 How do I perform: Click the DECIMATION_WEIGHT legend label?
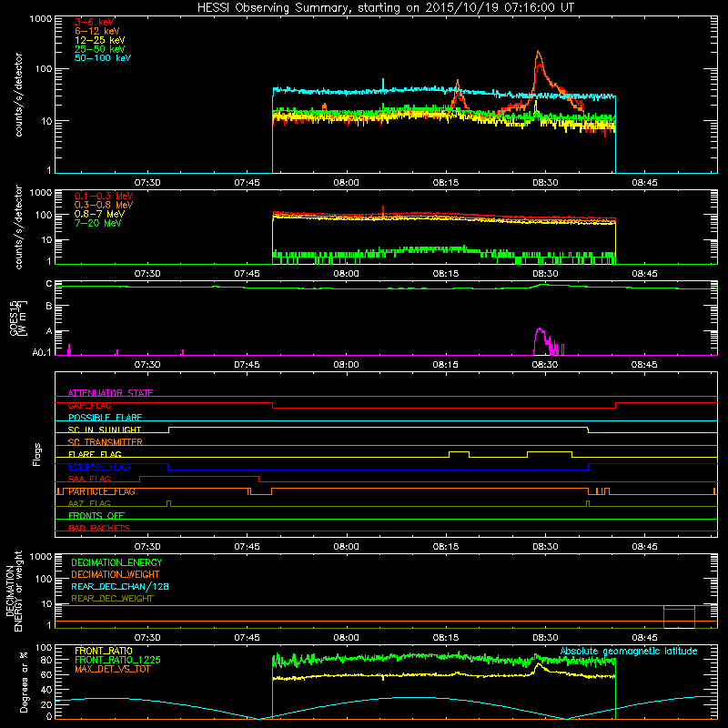(116, 574)
